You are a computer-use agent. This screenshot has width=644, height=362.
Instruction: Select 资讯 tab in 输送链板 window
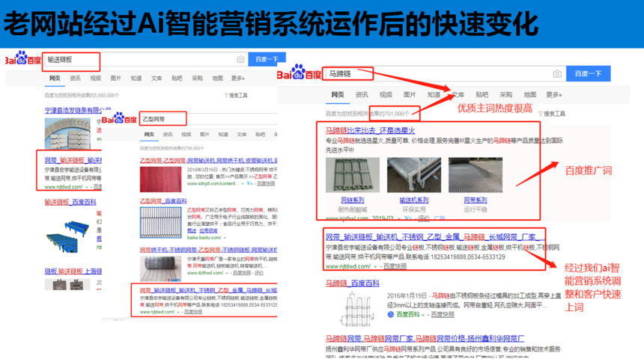click(x=75, y=79)
